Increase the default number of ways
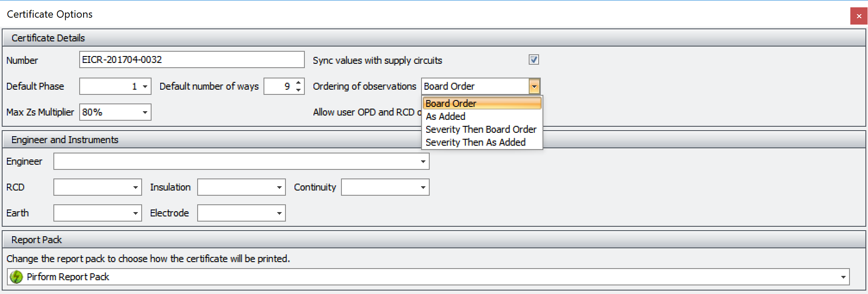The height and width of the screenshot is (294, 868). coord(299,83)
